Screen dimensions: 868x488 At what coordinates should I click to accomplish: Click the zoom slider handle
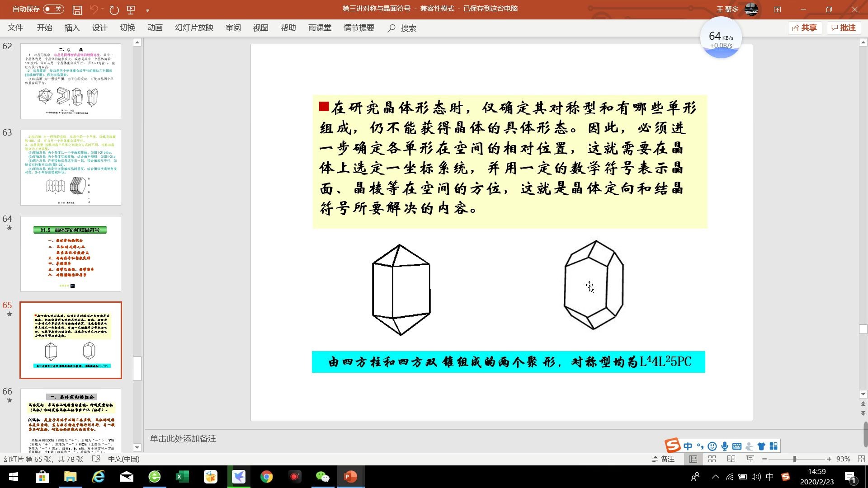click(794, 459)
